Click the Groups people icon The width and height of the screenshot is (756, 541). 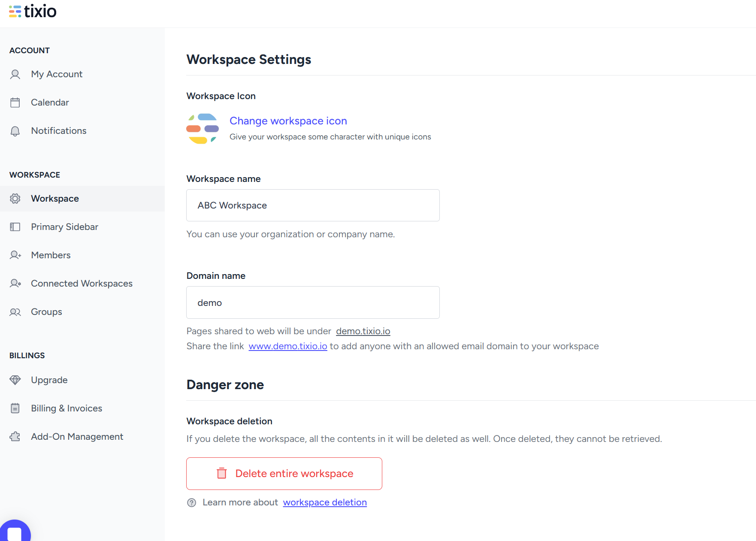[x=15, y=312]
